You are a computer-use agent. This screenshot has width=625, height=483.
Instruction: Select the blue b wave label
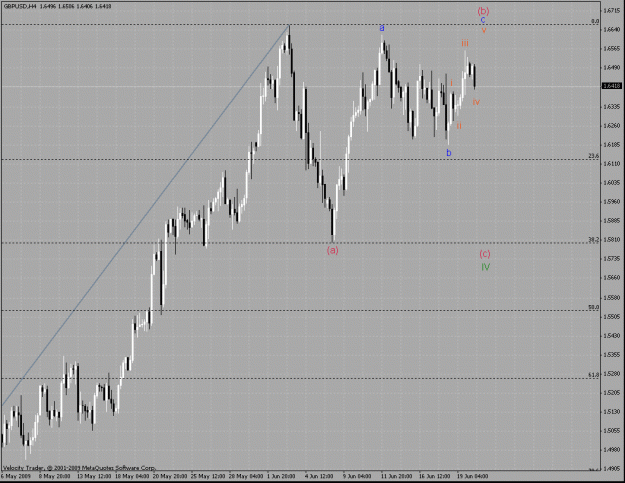448,153
